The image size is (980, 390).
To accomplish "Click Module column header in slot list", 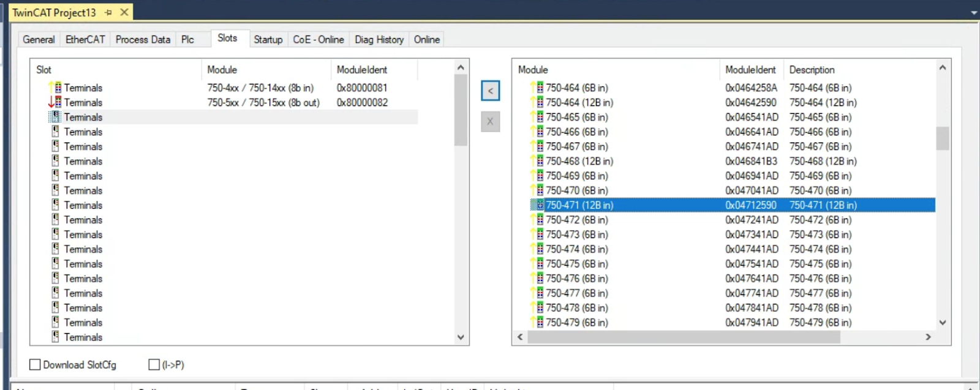I will (x=266, y=70).
